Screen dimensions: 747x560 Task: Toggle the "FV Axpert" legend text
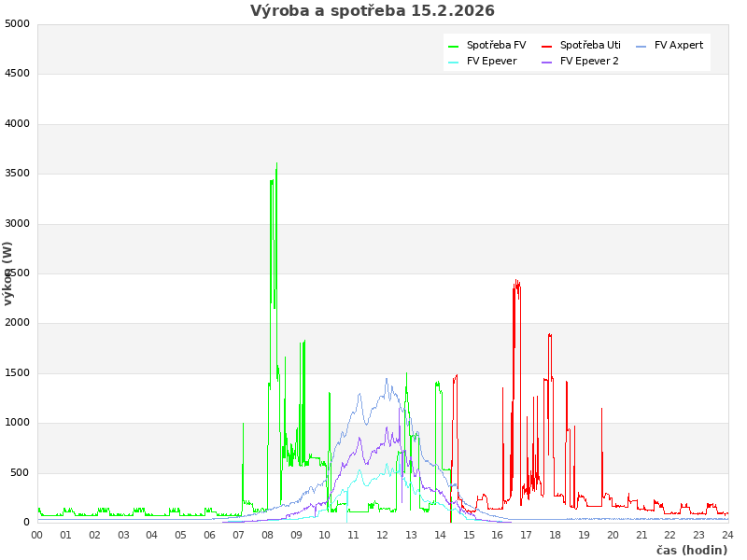679,45
